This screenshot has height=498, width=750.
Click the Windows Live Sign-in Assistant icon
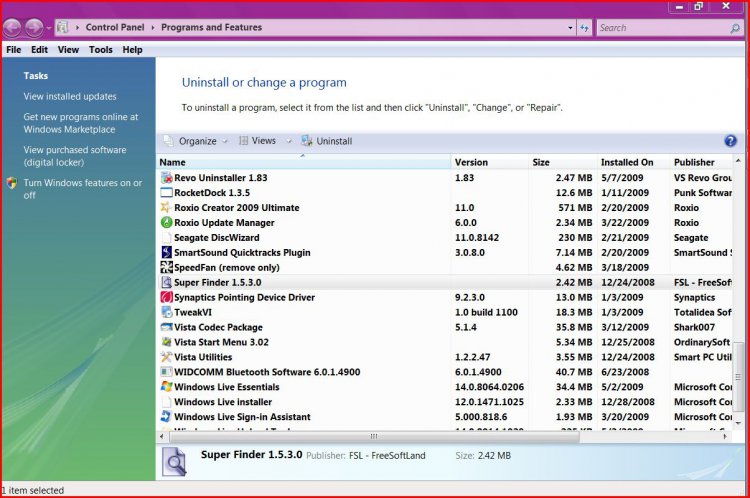pyautogui.click(x=166, y=417)
